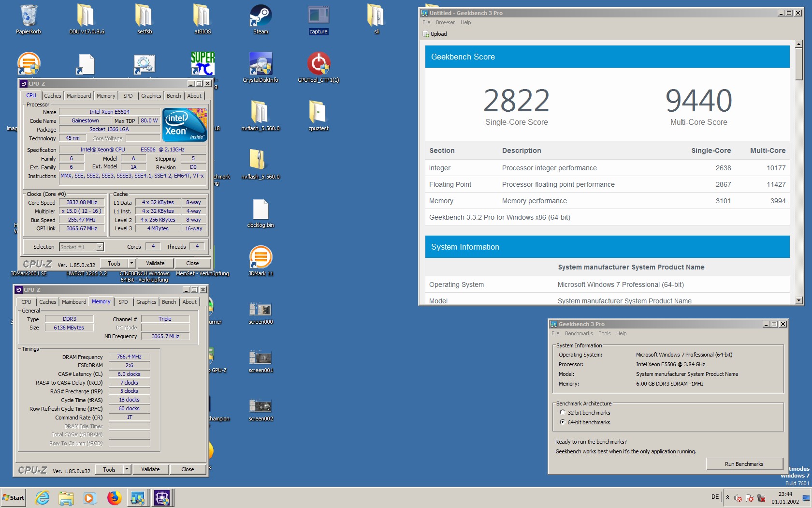Viewport: 812px width, 508px height.
Task: Click the DRAM Frequency value 766.4 MHz
Action: pos(129,357)
